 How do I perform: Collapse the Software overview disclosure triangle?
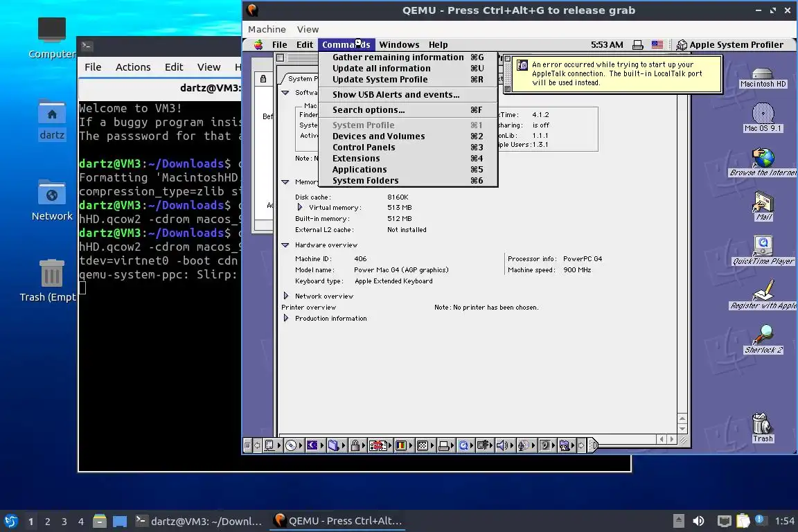coord(285,93)
